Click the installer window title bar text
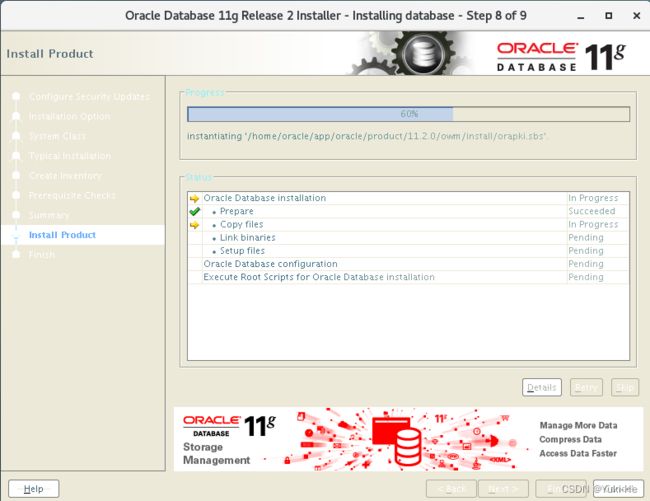Viewport: 650px width, 501px height. [326, 16]
